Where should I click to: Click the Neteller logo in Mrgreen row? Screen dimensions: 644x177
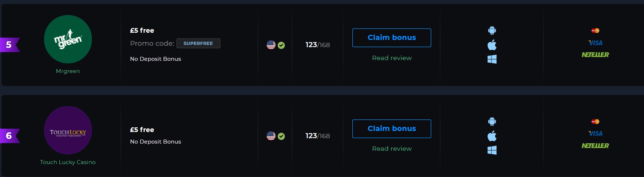[595, 55]
